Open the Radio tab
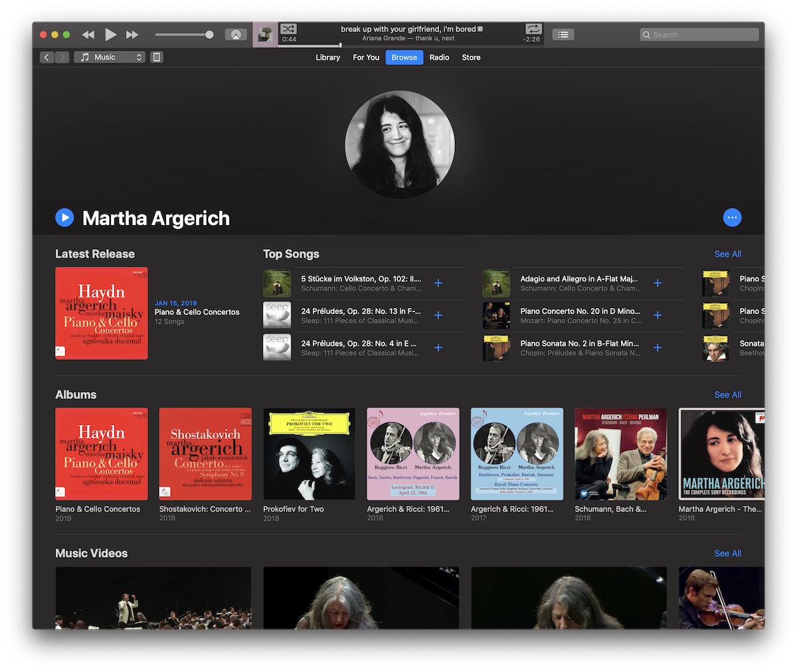Screen dimensions: 797x672 [439, 58]
